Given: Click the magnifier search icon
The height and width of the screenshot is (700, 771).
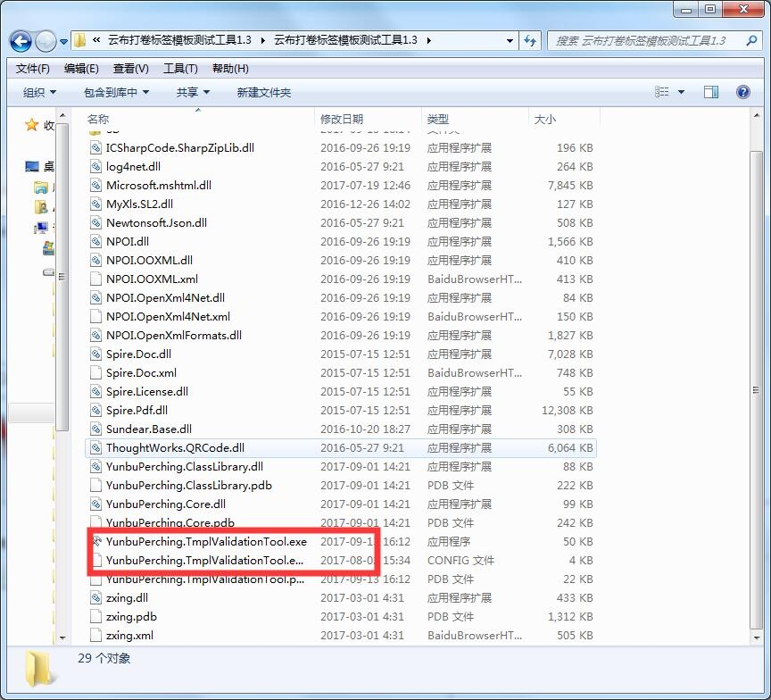Looking at the screenshot, I should tap(751, 41).
